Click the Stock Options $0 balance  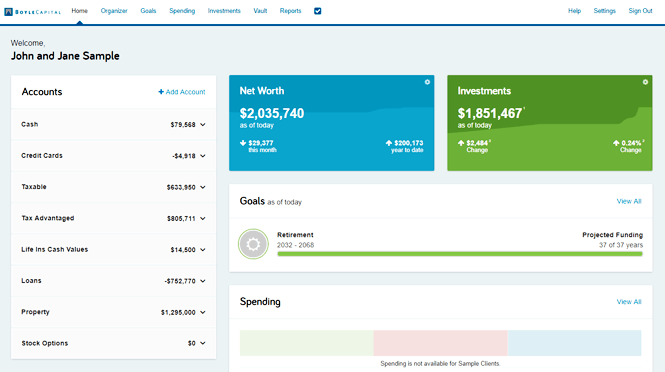pyautogui.click(x=192, y=343)
